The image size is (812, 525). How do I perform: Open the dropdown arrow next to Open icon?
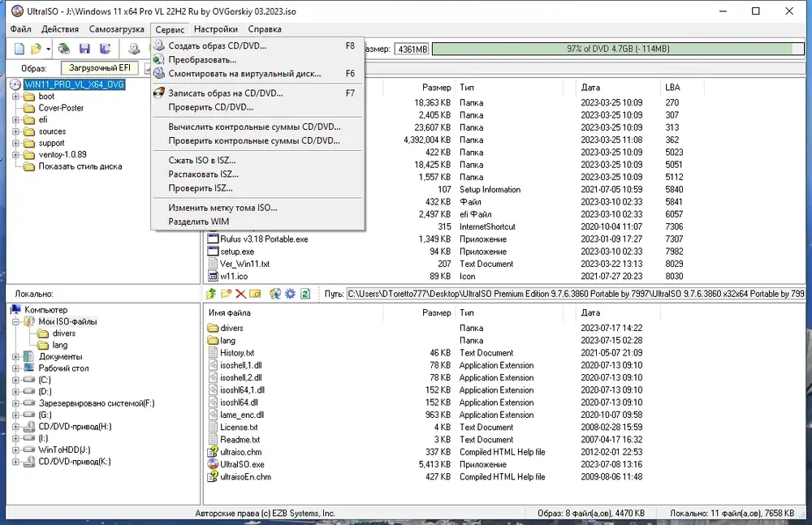click(48, 49)
